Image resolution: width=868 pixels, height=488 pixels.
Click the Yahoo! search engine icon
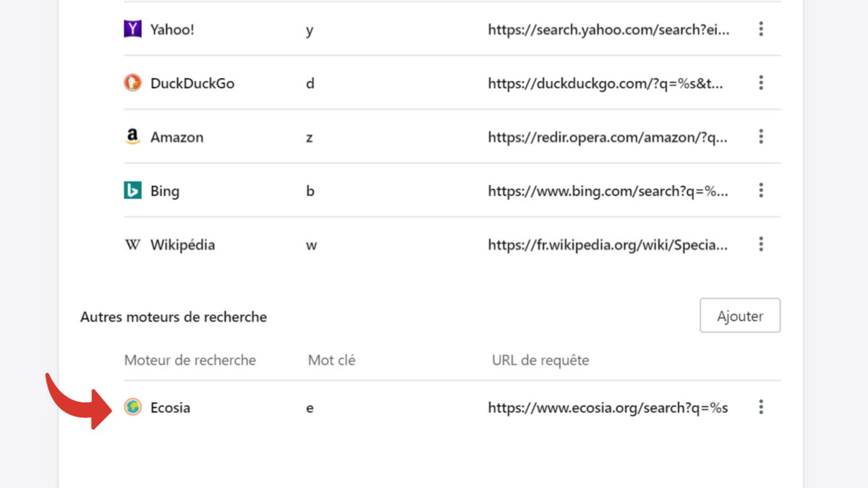pyautogui.click(x=132, y=29)
